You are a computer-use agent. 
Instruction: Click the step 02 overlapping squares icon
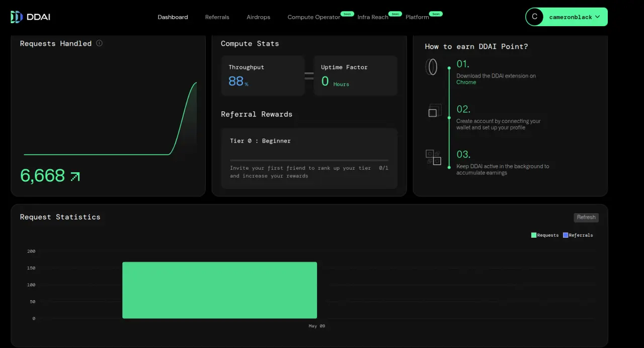pyautogui.click(x=435, y=110)
